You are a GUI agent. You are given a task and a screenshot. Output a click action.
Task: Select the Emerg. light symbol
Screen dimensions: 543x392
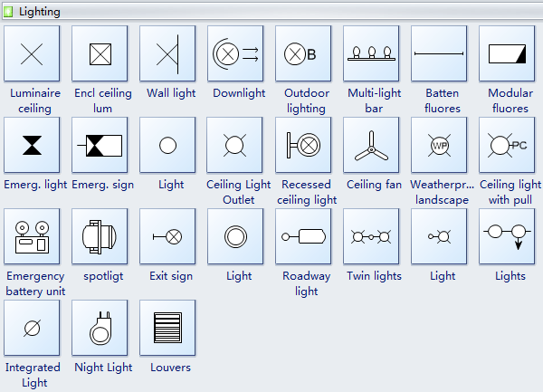[32, 145]
